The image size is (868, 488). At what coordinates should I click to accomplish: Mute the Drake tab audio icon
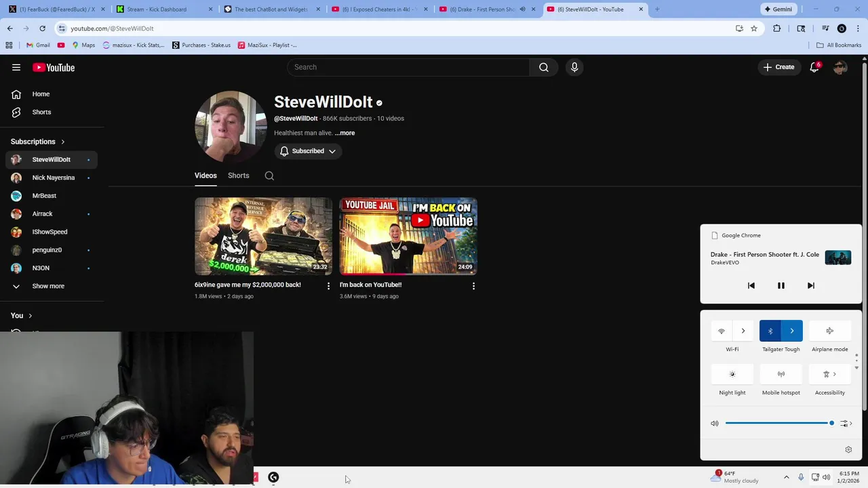click(x=522, y=9)
